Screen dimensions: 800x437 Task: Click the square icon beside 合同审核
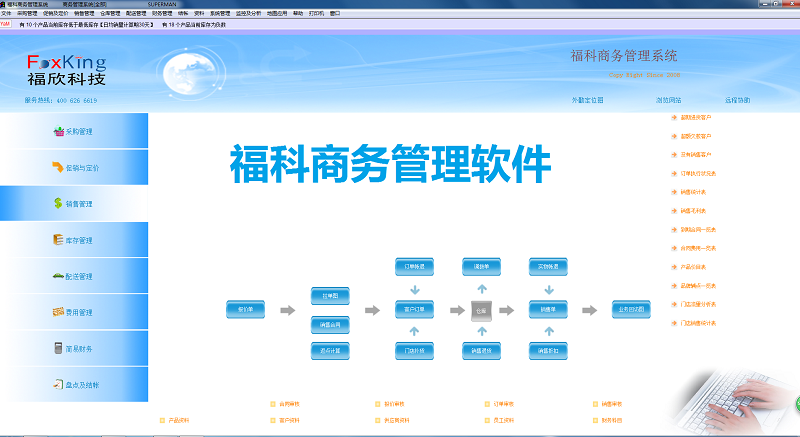tap(273, 404)
